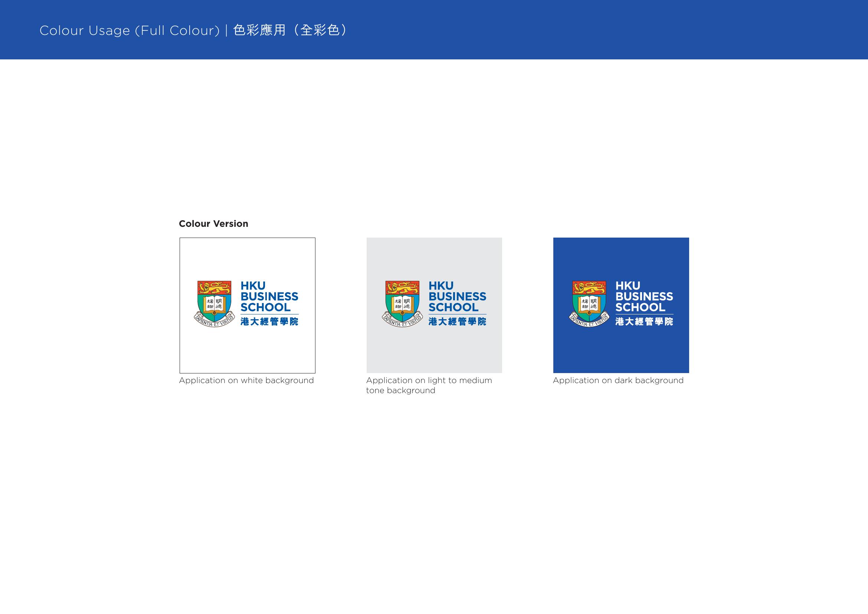This screenshot has width=868, height=614.
Task: Select the dark blue background logo sample
Action: click(621, 305)
